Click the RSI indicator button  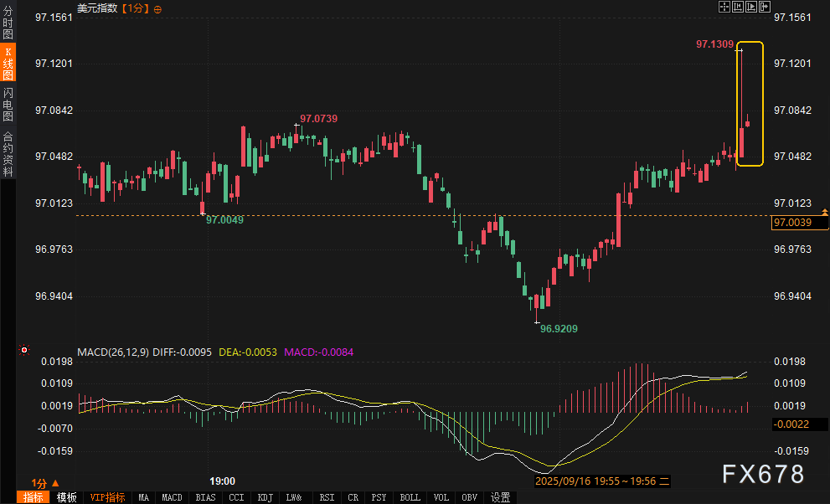tap(326, 497)
